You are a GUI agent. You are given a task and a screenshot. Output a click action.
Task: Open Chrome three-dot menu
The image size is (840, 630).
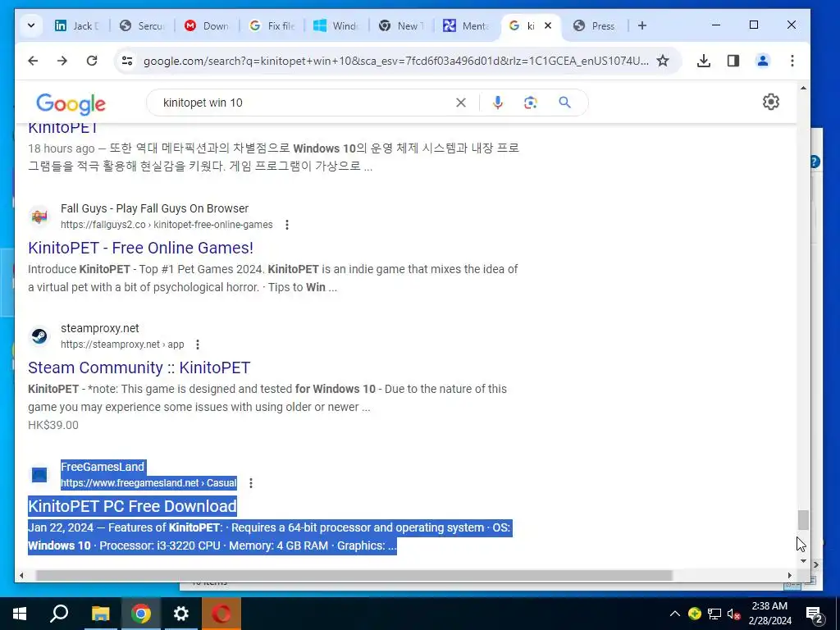click(792, 61)
